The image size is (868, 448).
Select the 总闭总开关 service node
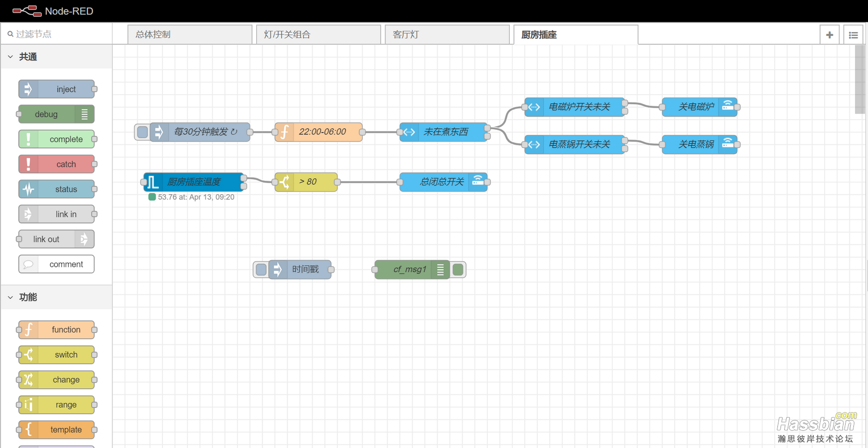click(444, 182)
